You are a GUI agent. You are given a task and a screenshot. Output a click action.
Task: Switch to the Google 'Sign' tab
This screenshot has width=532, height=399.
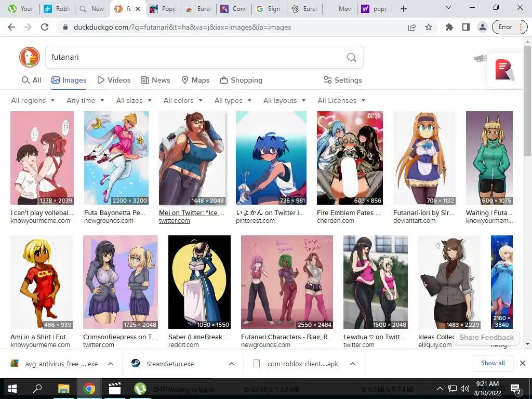269,9
